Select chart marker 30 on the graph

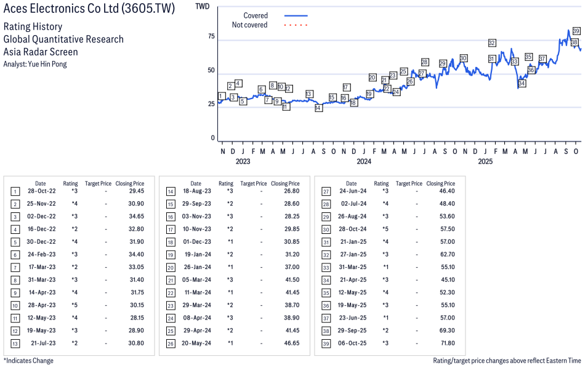coord(463,58)
